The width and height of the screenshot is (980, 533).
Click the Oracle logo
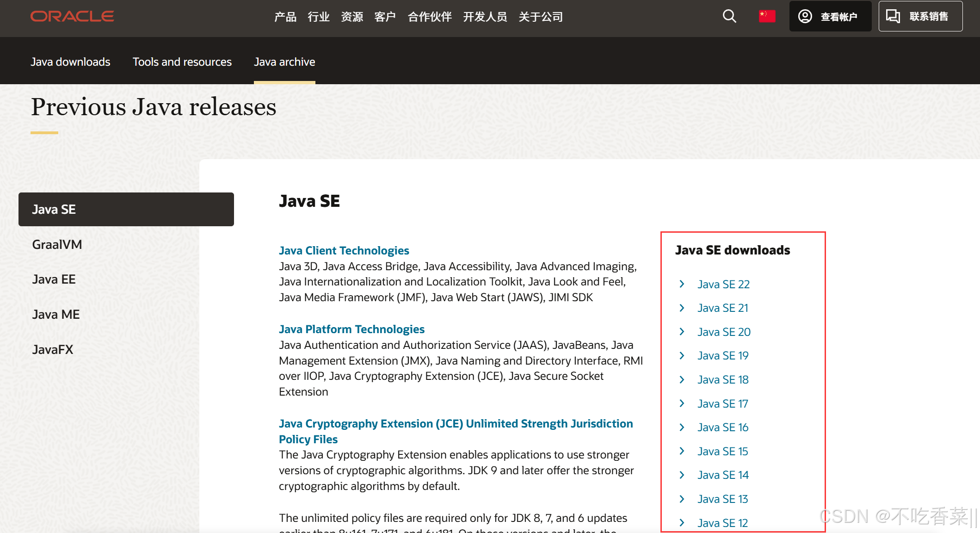click(x=72, y=16)
